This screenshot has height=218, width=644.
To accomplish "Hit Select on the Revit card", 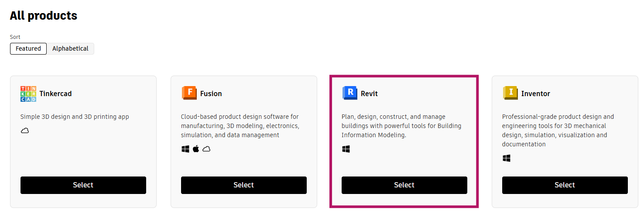I will [404, 185].
